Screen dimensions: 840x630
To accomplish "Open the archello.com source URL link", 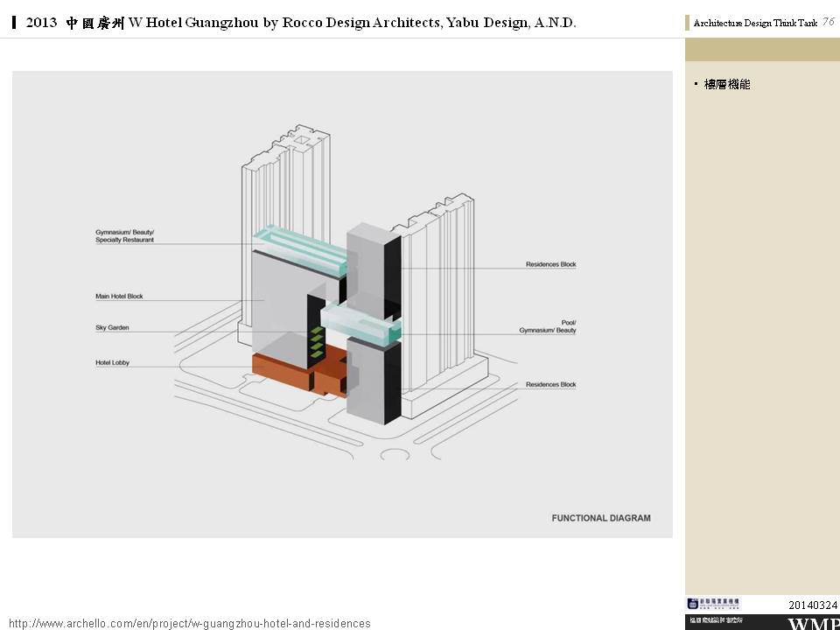I will (189, 623).
